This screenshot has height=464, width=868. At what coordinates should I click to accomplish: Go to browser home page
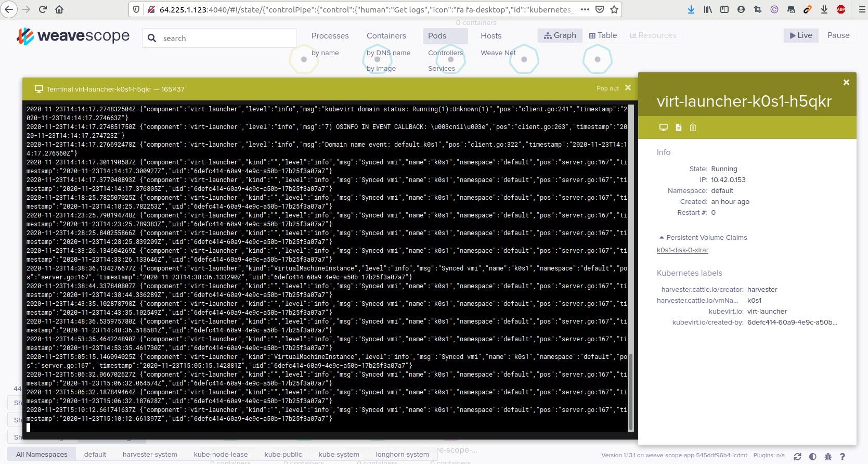click(59, 9)
